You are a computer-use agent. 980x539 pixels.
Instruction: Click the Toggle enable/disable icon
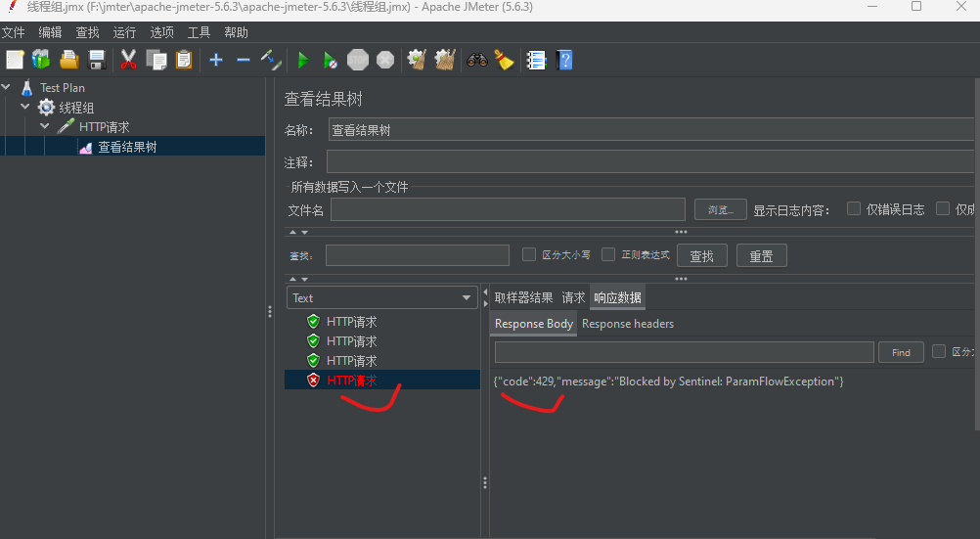(271, 60)
